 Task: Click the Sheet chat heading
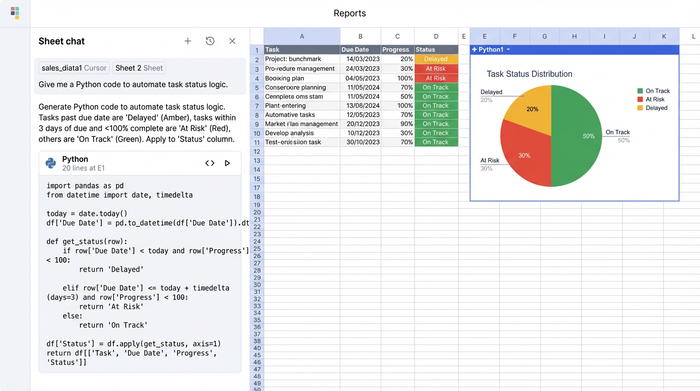(x=62, y=41)
